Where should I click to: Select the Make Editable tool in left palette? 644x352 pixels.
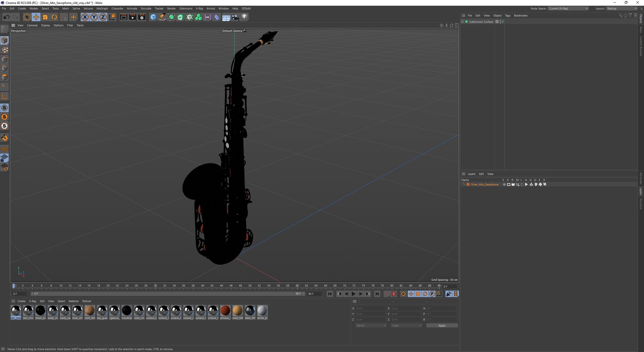tap(4, 29)
